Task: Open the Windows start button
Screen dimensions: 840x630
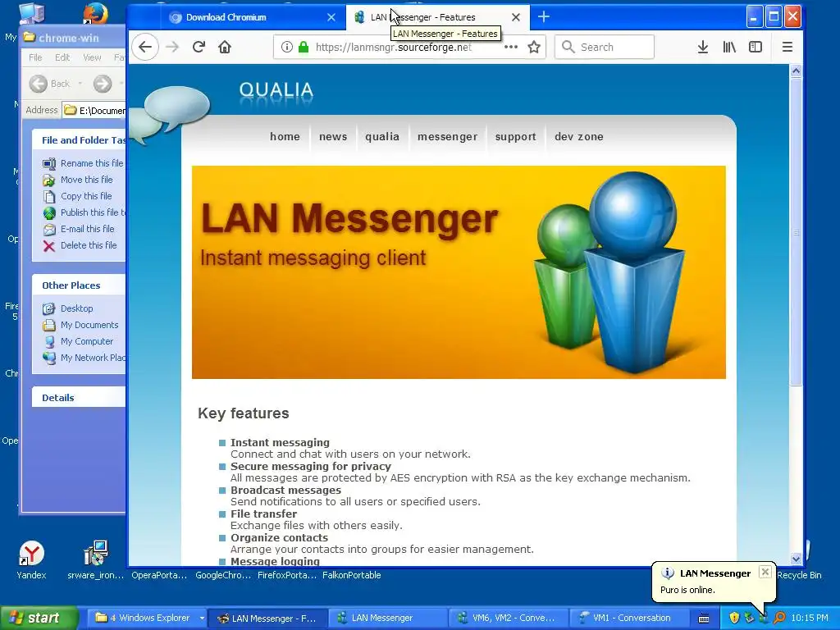Action: click(x=39, y=618)
